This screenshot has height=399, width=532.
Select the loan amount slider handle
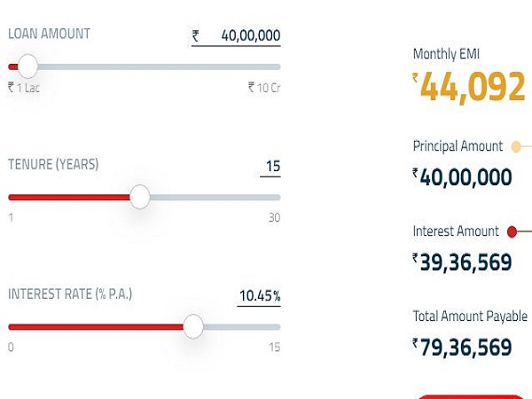[x=28, y=66]
